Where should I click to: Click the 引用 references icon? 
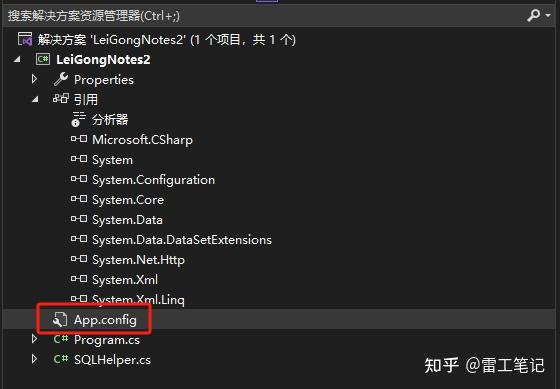61,99
